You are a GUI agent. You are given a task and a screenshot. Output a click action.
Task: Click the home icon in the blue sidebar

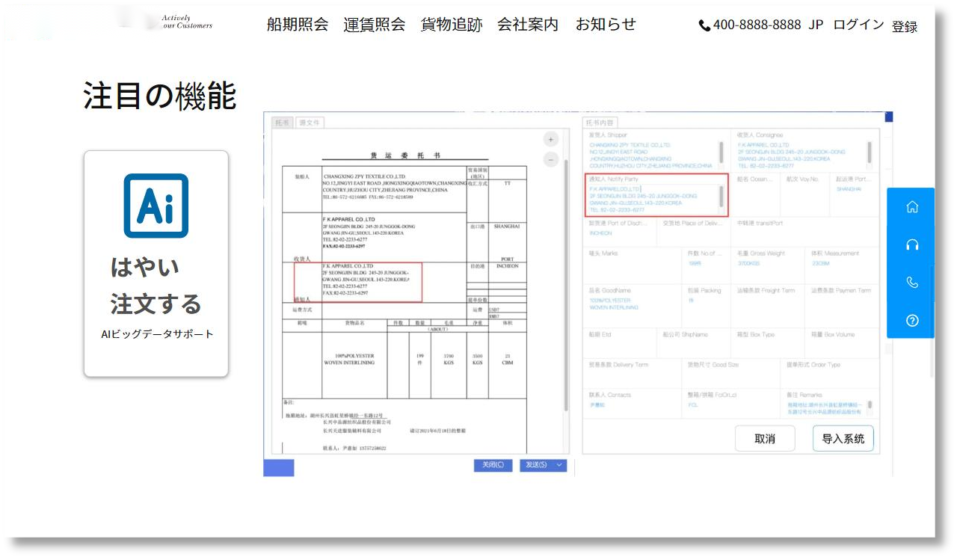pyautogui.click(x=911, y=207)
